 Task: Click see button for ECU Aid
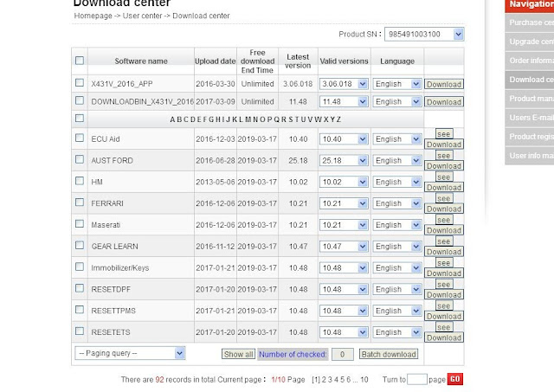click(444, 134)
